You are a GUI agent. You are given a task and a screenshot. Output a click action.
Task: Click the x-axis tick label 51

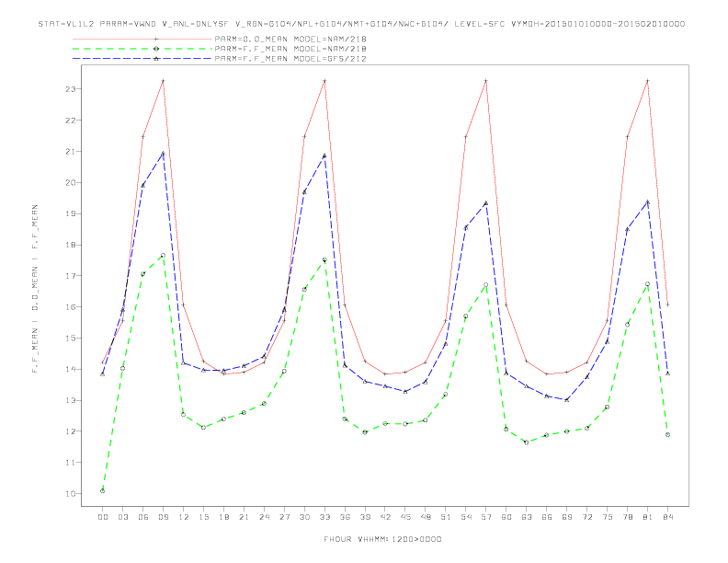click(x=446, y=517)
